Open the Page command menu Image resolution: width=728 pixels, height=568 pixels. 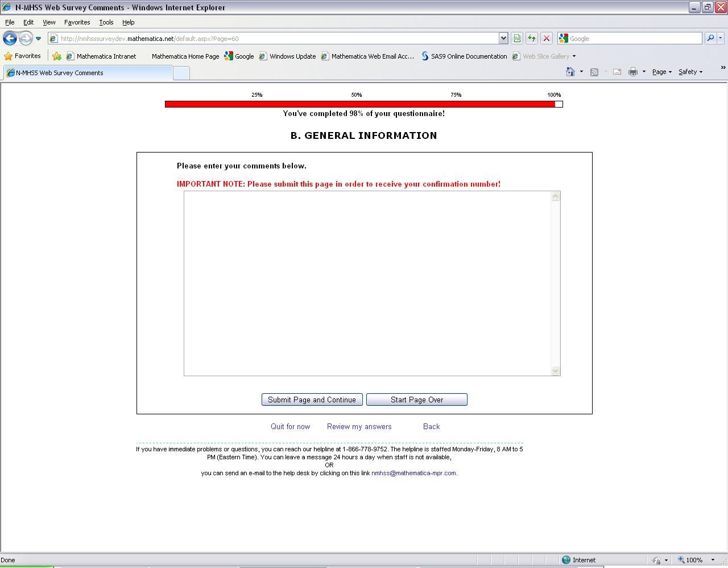pyautogui.click(x=662, y=72)
